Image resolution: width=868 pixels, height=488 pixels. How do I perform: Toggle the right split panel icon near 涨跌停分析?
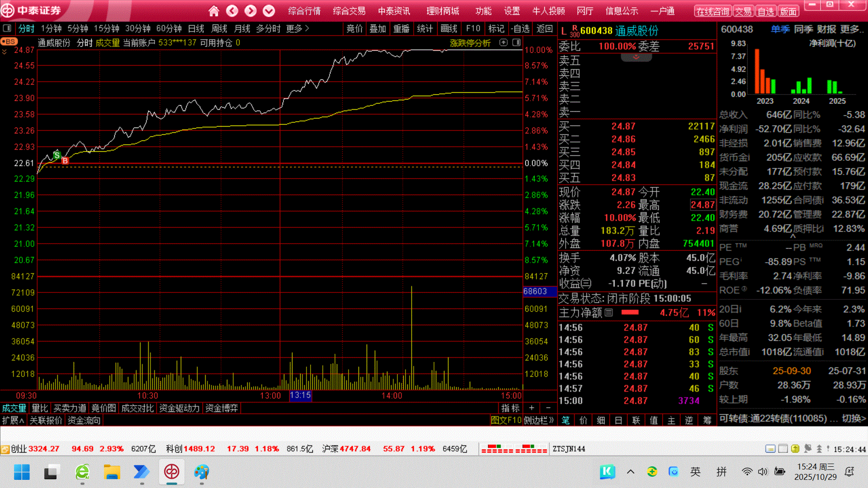click(x=516, y=42)
